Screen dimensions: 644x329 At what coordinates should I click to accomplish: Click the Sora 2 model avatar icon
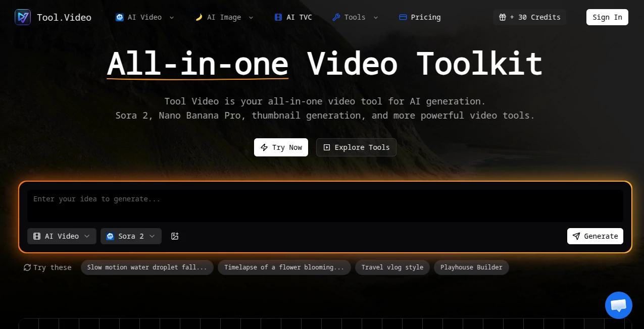(x=110, y=236)
